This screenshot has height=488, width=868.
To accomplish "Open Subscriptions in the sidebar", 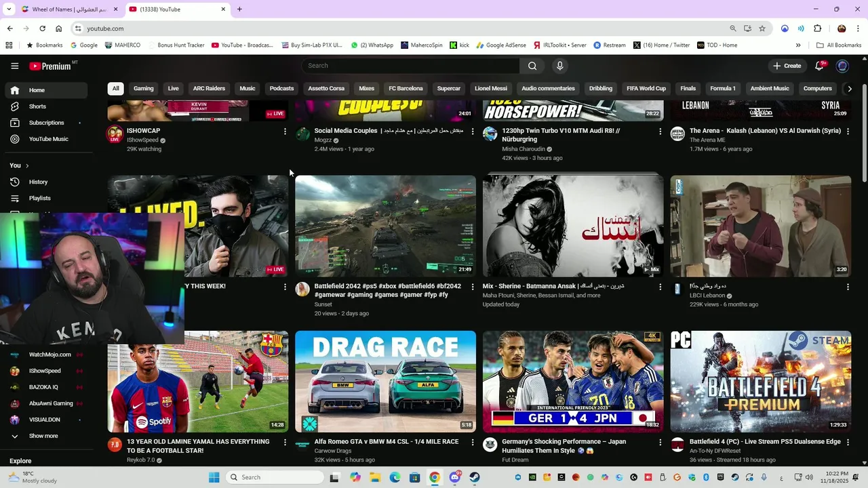I will click(46, 123).
